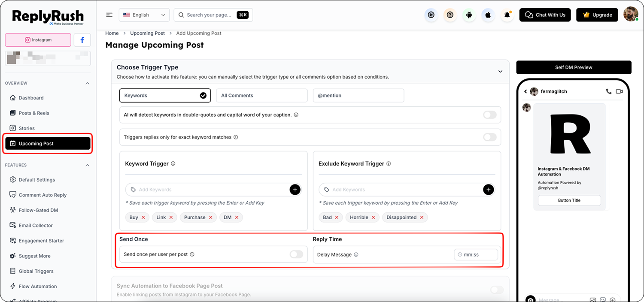Click phone call icon in DM preview

tap(608, 91)
